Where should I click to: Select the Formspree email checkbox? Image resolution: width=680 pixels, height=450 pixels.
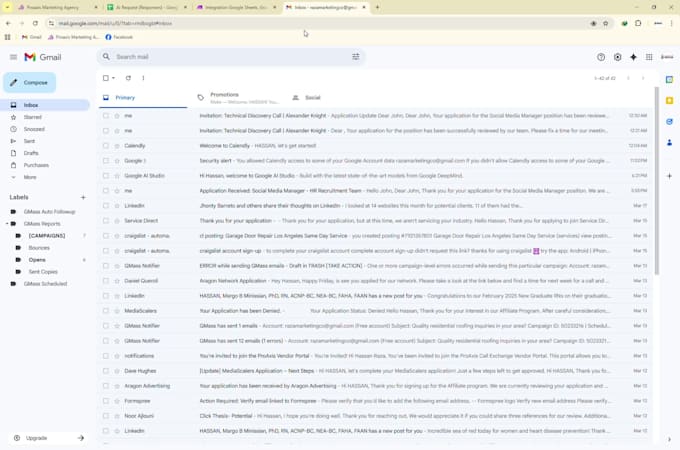pyautogui.click(x=106, y=401)
